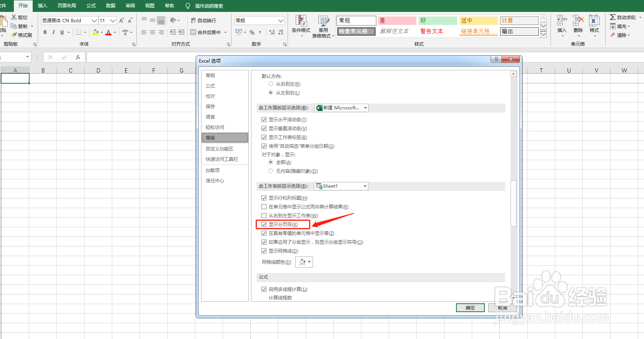Toggle Bold formatting
Image resolution: width=644 pixels, height=339 pixels.
coord(45,32)
